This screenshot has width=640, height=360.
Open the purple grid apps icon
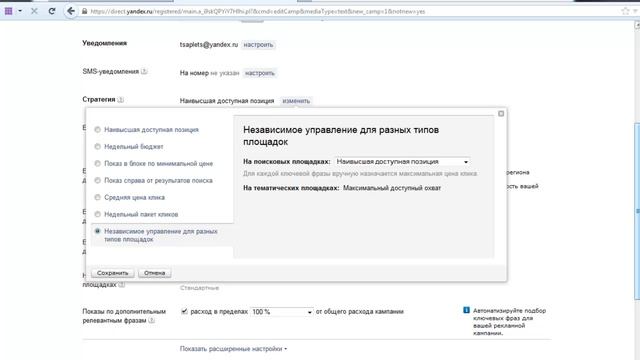pos(9,11)
